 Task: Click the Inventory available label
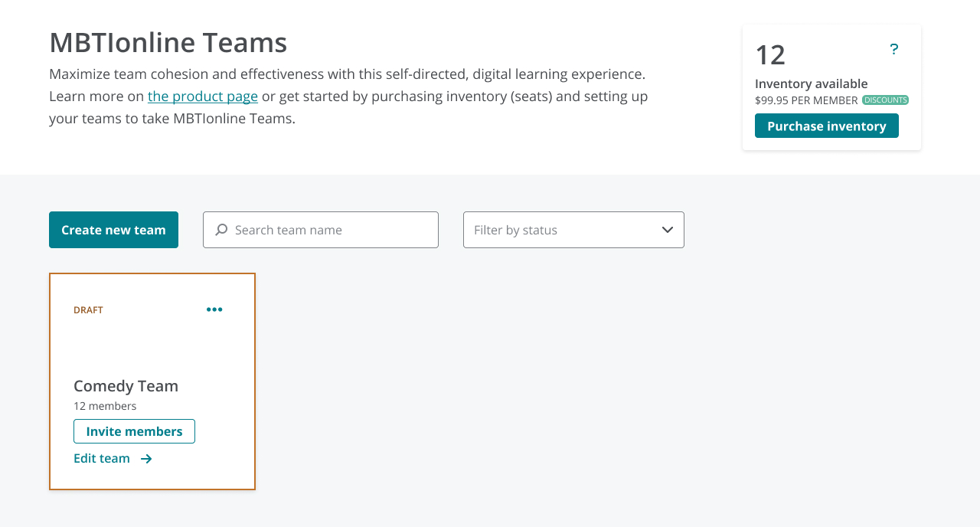tap(812, 83)
